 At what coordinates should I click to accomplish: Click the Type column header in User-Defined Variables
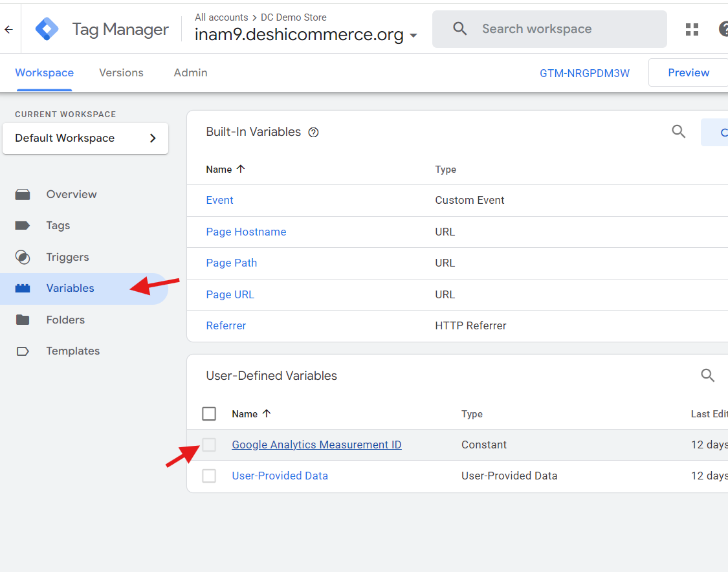472,414
